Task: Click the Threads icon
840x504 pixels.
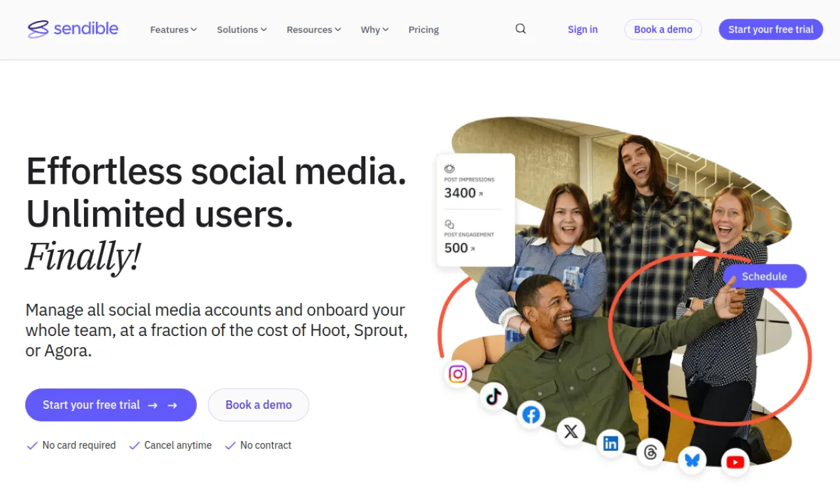Action: [x=650, y=453]
